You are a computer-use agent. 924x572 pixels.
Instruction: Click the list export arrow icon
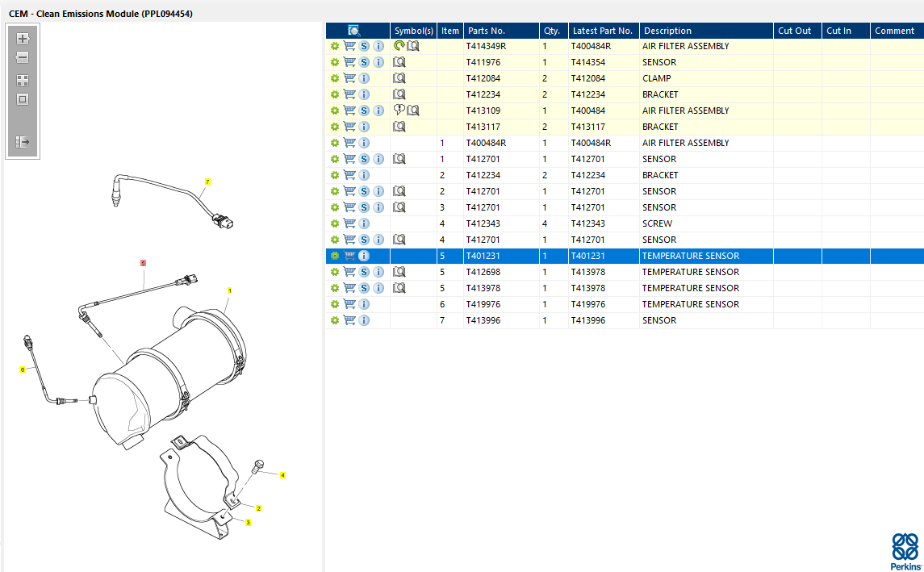tap(23, 142)
